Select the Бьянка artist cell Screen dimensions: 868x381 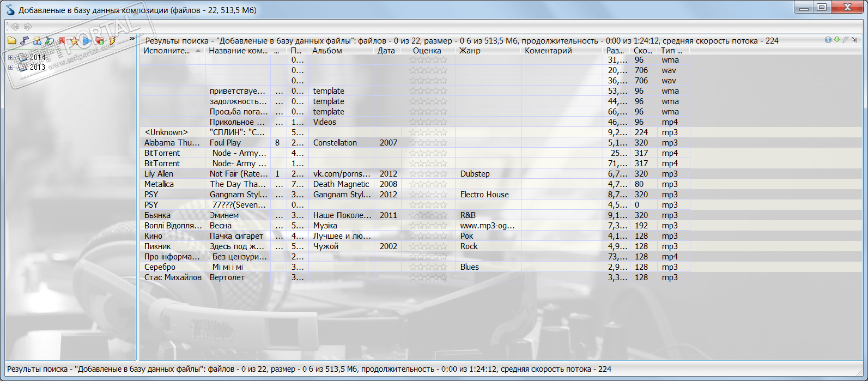click(172, 215)
